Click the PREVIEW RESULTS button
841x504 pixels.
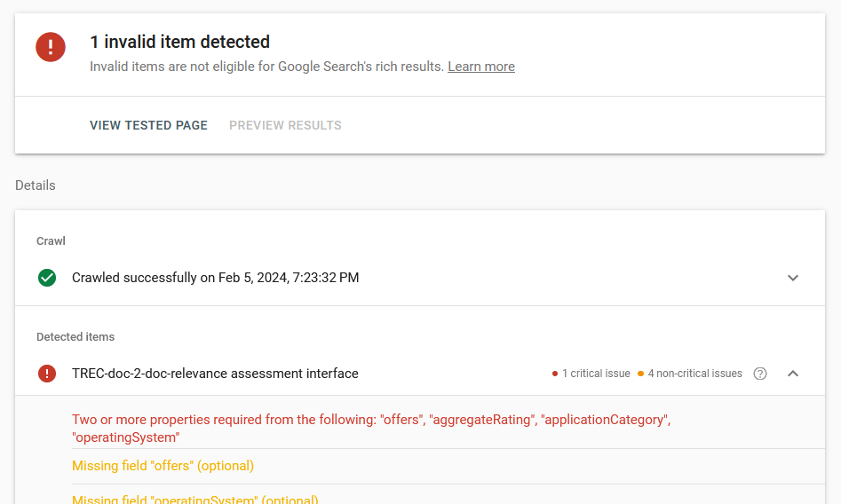(285, 125)
